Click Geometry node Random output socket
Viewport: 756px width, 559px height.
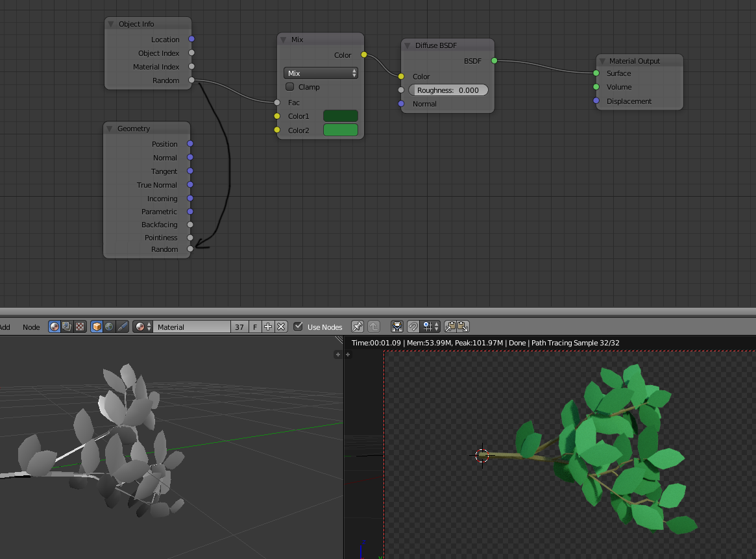190,249
